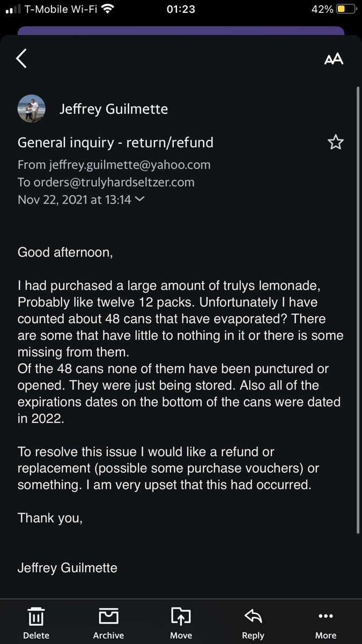
Task: Open the AA text size options
Action: pyautogui.click(x=334, y=59)
